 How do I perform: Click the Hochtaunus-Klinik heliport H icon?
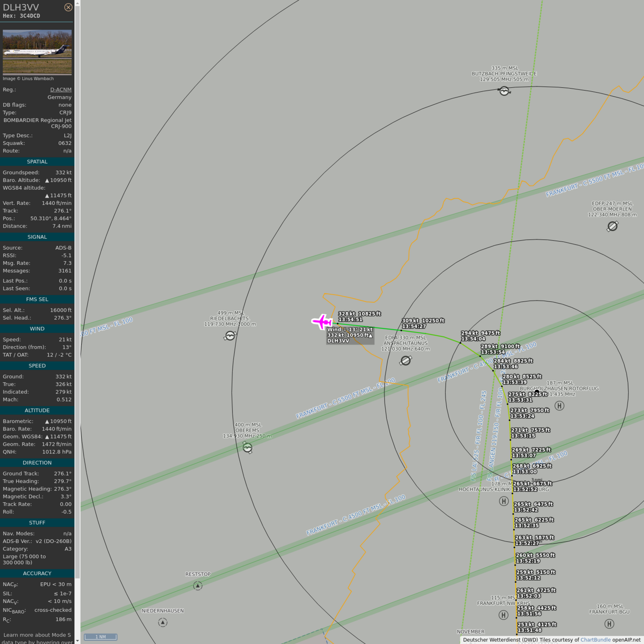pyautogui.click(x=504, y=501)
